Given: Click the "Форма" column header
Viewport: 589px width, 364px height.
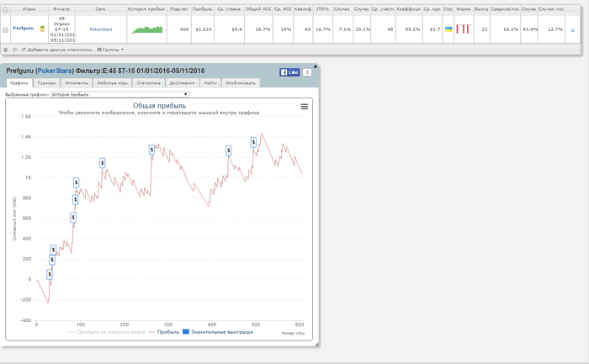Looking at the screenshot, I should coord(464,9).
